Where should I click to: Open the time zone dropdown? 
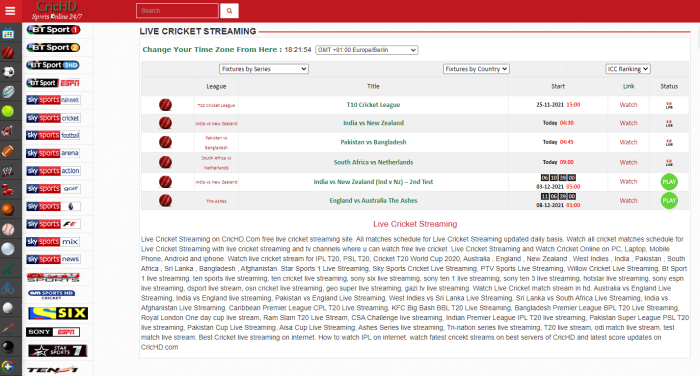pyautogui.click(x=367, y=50)
